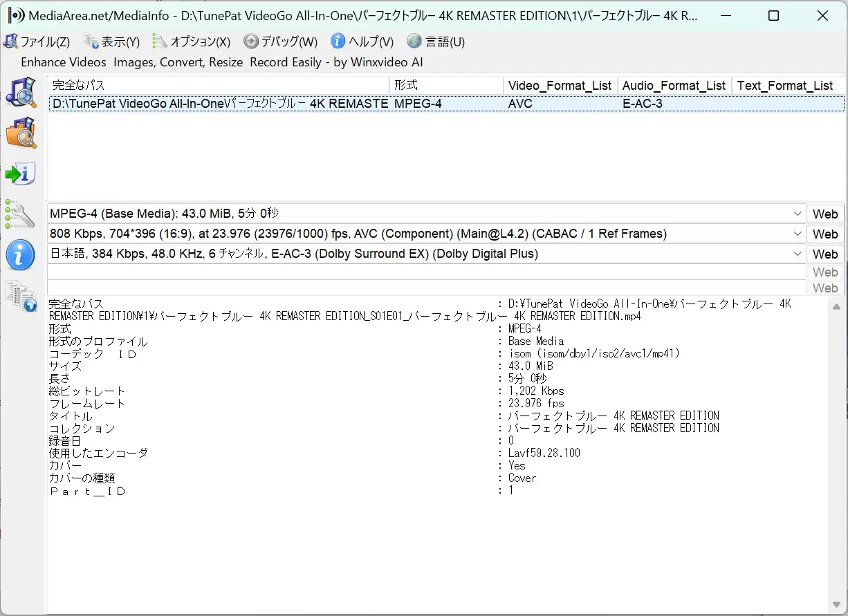Image resolution: width=848 pixels, height=616 pixels.
Task: Click the 形式のプロファイル Base Media value
Action: 536,341
